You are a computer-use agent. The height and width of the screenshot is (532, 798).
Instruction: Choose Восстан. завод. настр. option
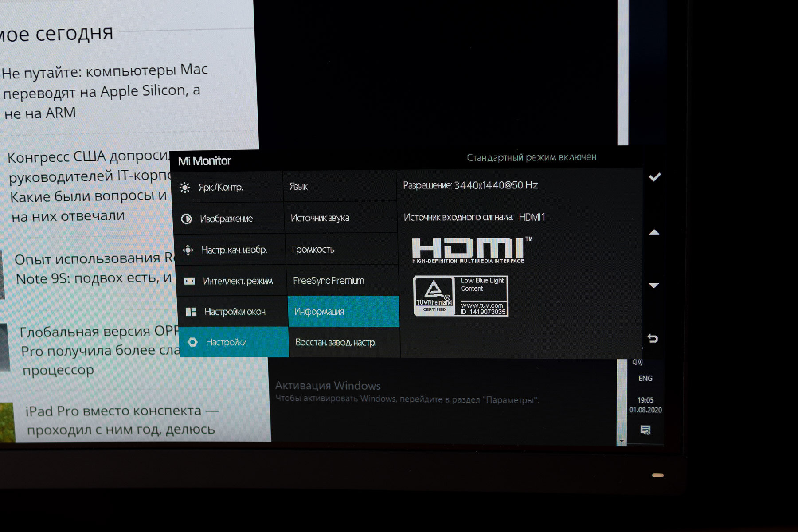[x=344, y=342]
